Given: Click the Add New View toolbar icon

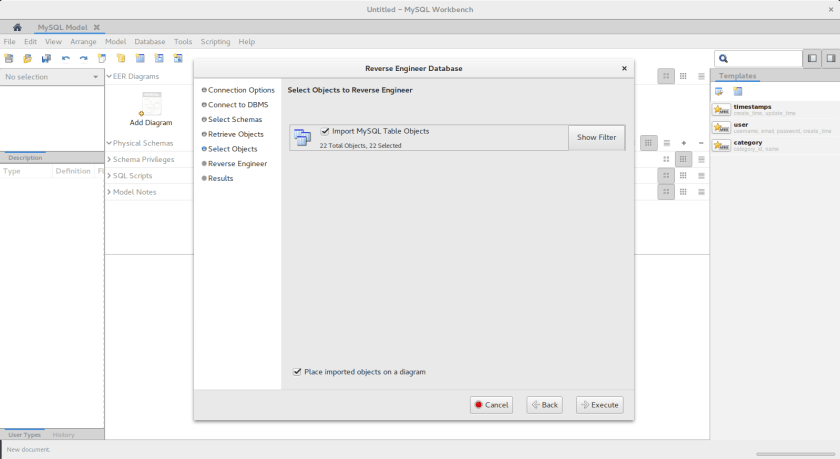Looking at the screenshot, I should pos(159,58).
